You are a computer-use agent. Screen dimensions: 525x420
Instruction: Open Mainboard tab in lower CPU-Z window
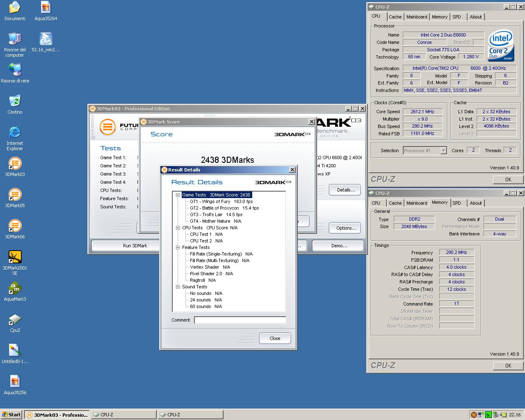point(417,203)
